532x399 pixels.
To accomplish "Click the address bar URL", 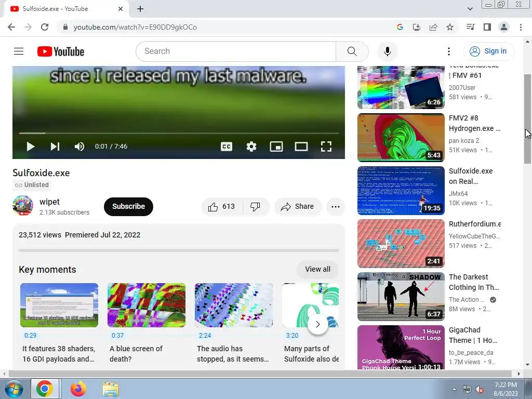I will pyautogui.click(x=135, y=27).
